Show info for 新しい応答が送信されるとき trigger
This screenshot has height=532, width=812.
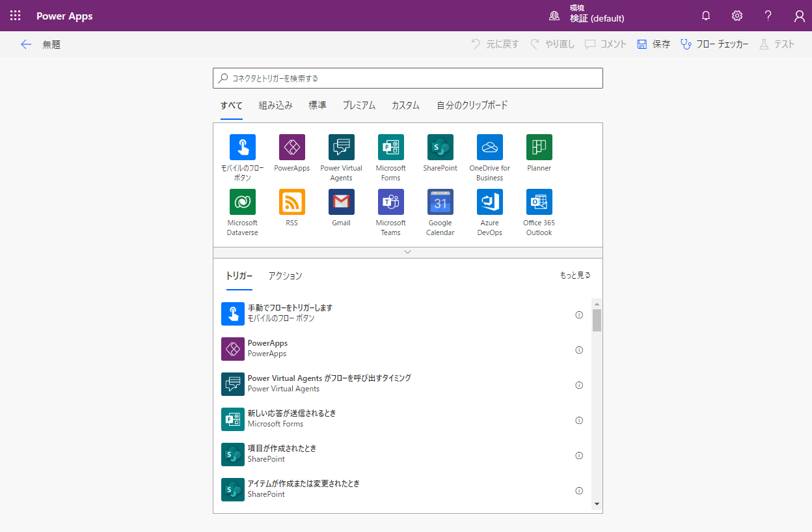tap(579, 420)
